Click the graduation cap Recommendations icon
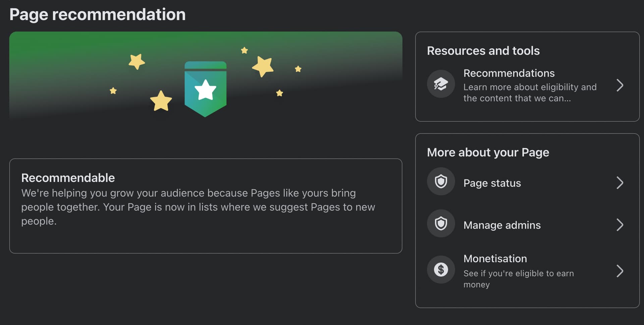This screenshot has height=325, width=644. tap(441, 84)
